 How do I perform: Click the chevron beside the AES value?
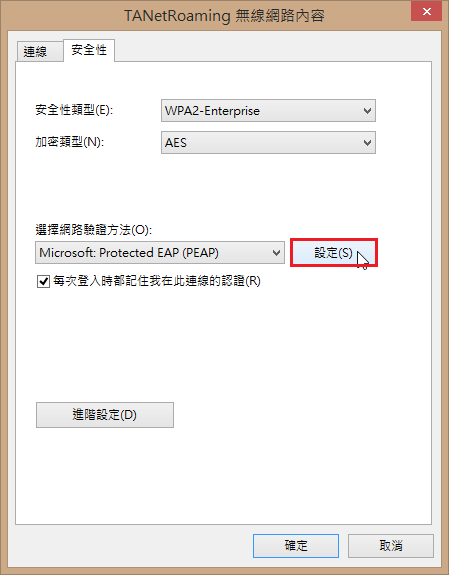click(367, 142)
